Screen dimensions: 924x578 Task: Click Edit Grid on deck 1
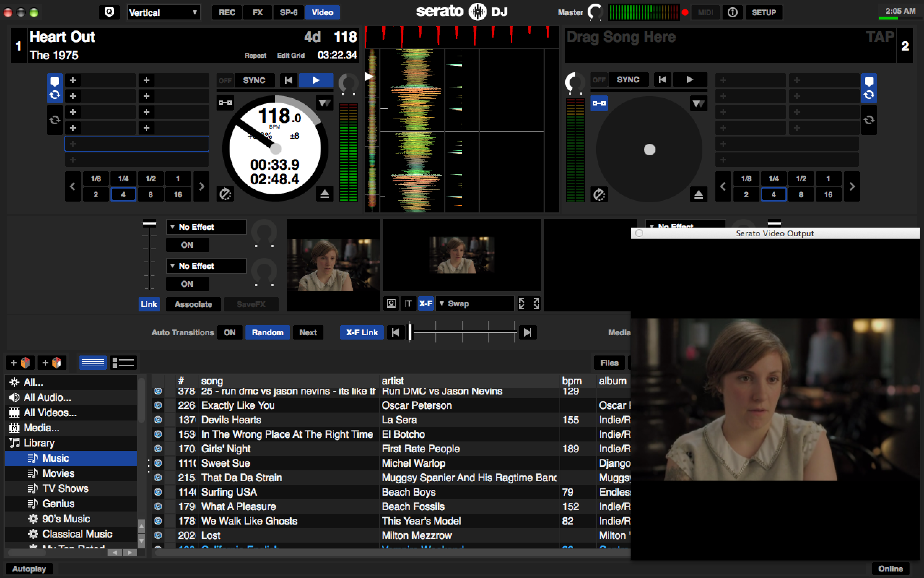pyautogui.click(x=291, y=55)
